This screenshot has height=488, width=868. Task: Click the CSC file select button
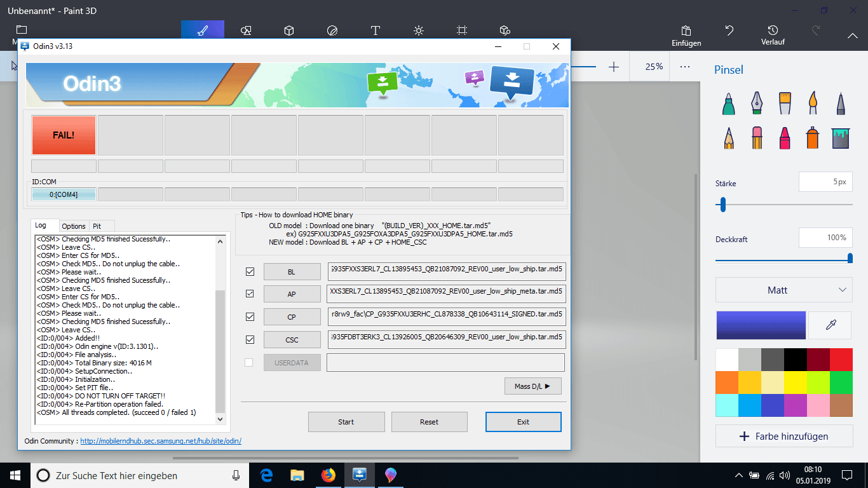click(x=292, y=339)
